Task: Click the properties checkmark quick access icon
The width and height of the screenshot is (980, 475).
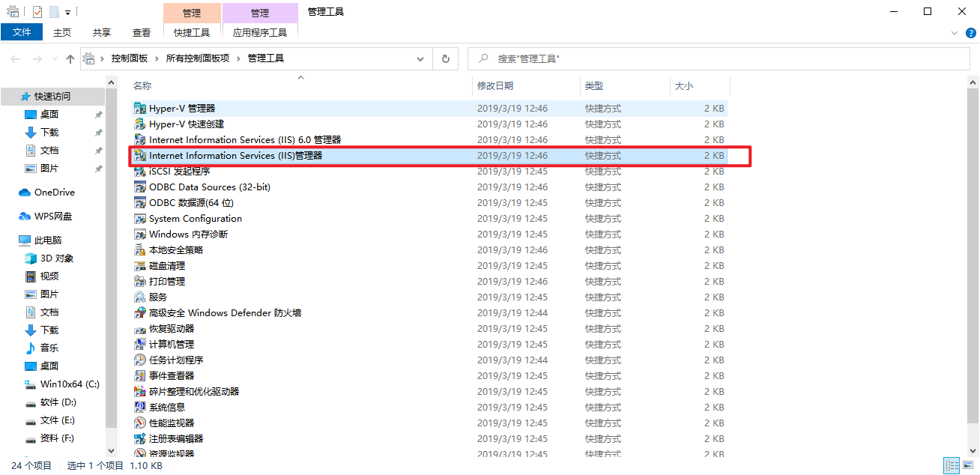Action: pos(37,12)
